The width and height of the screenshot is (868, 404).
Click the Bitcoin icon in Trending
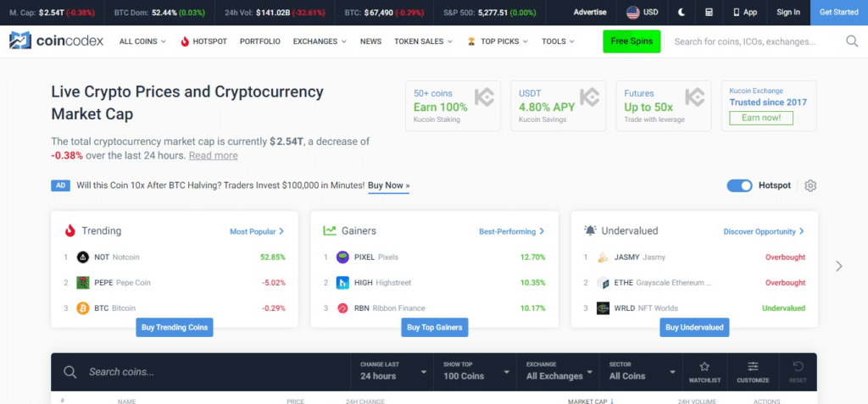point(83,308)
